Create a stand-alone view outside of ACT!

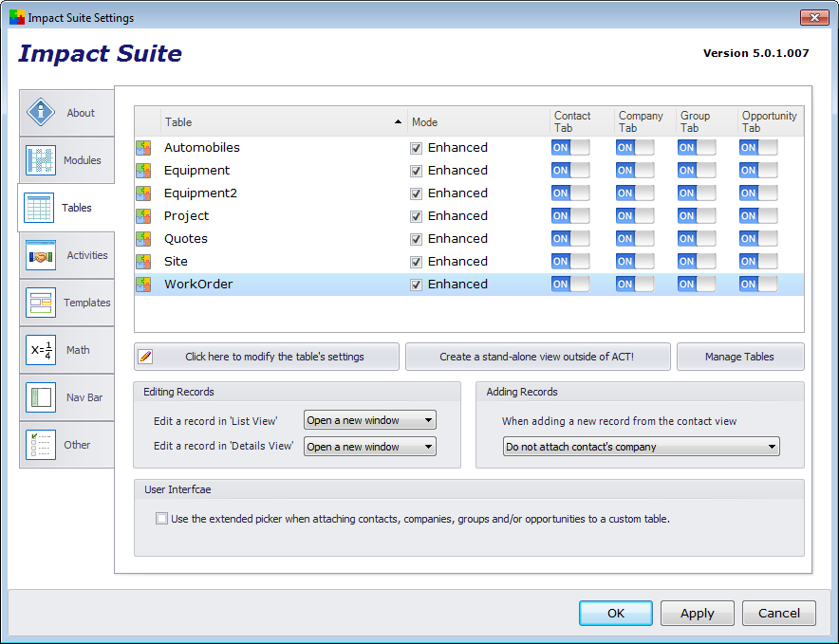pos(538,357)
